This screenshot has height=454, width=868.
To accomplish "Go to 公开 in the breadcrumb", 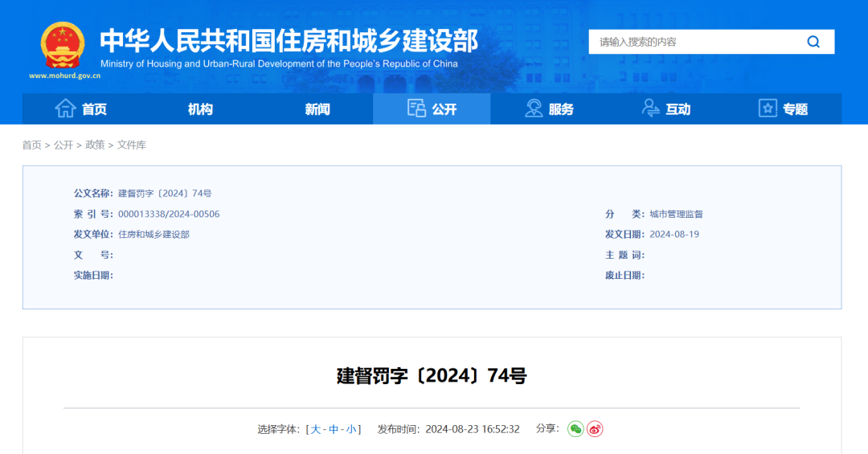I will pyautogui.click(x=63, y=145).
